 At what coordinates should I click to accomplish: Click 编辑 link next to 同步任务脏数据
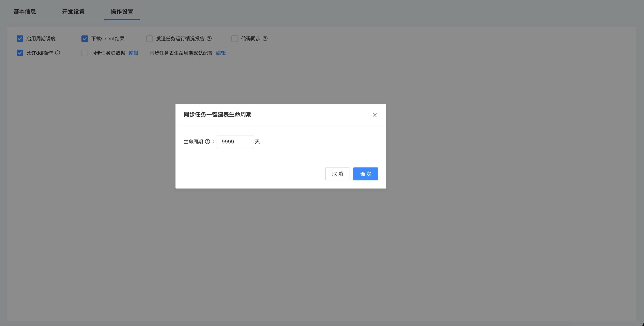coord(133,53)
